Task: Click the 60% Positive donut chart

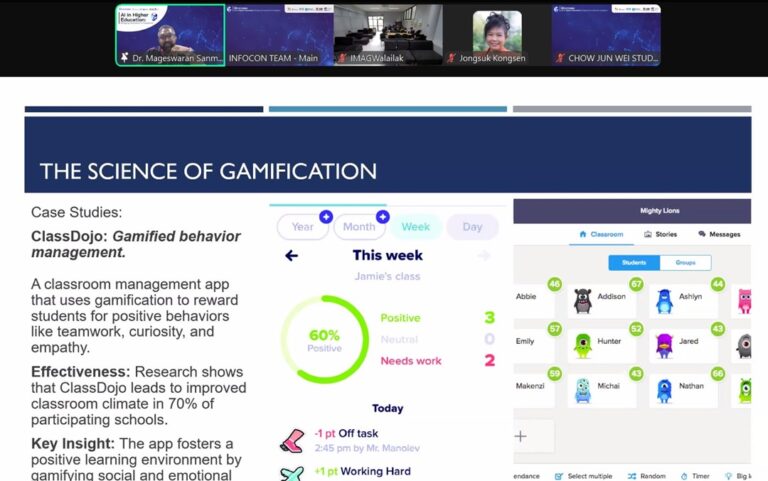Action: pos(324,339)
